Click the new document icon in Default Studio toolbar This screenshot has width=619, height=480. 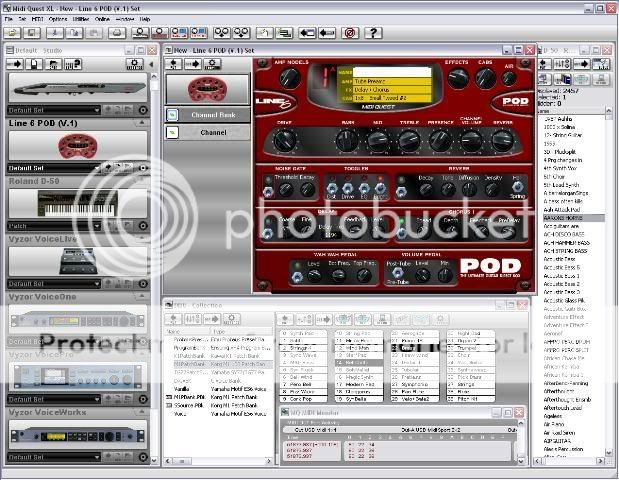pyautogui.click(x=34, y=64)
